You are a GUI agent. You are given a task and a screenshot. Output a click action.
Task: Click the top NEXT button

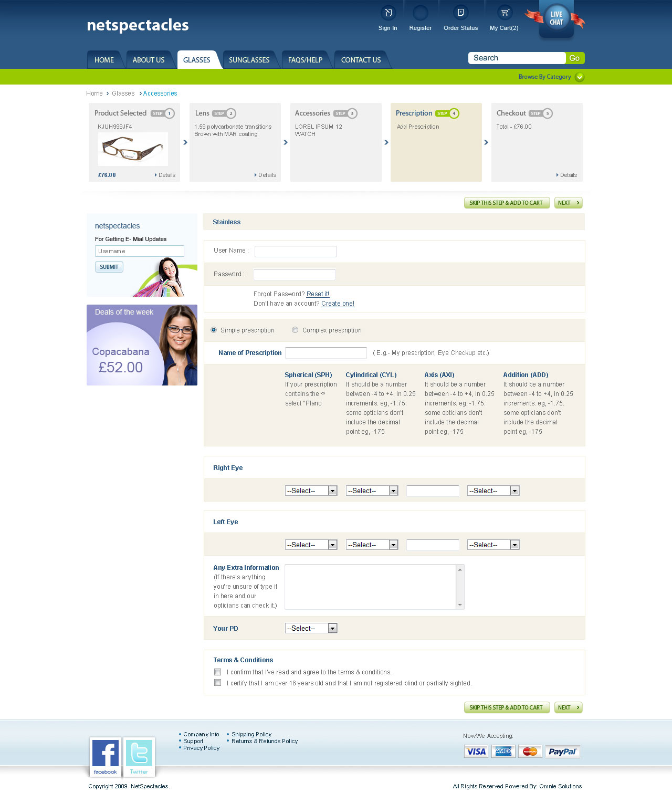(x=568, y=203)
